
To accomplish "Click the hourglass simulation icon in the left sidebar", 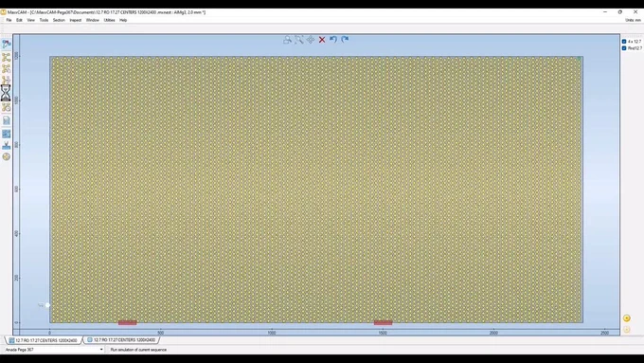I will (x=6, y=93).
